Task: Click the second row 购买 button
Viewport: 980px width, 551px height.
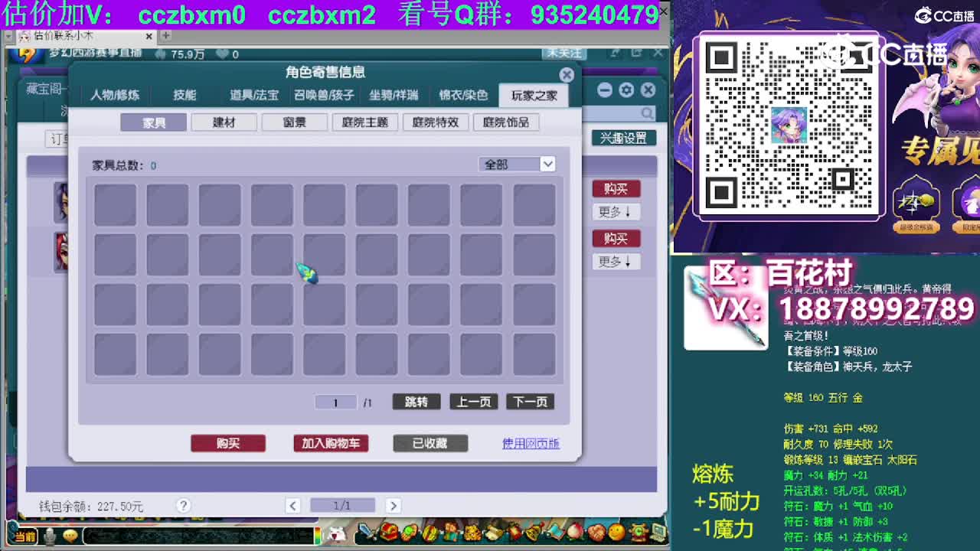Action: click(616, 238)
